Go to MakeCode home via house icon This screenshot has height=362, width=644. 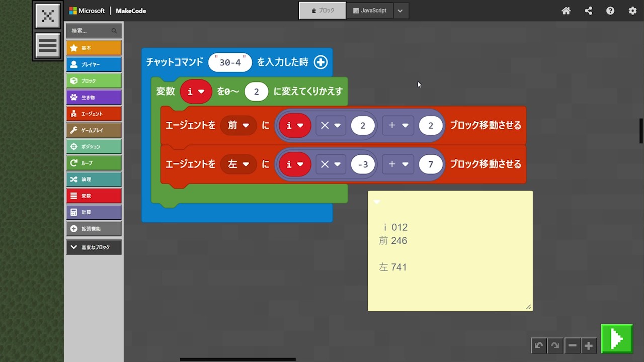[566, 11]
